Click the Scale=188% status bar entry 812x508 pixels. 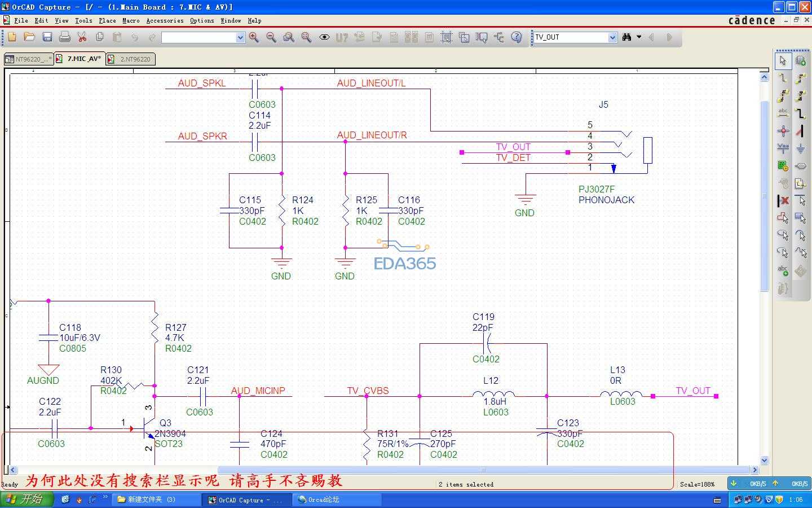697,484
